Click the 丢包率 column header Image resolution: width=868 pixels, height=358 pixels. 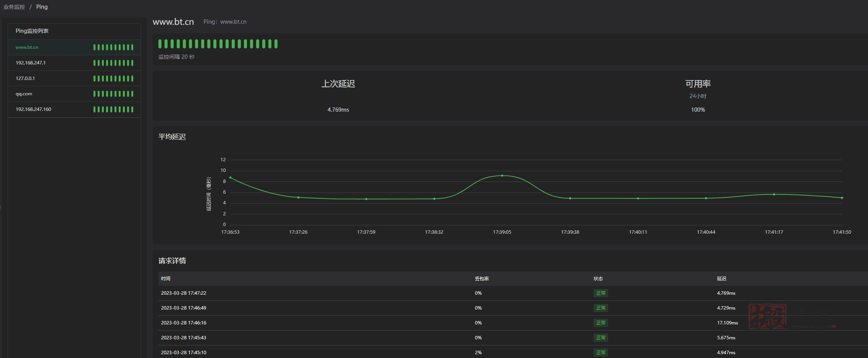tap(482, 279)
